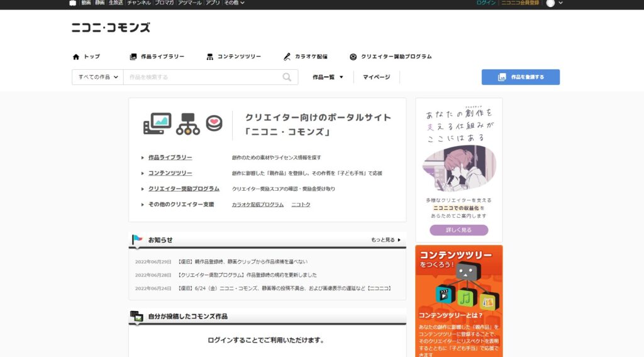Open 静画 in the top bar
This screenshot has width=644, height=357.
(x=100, y=3)
